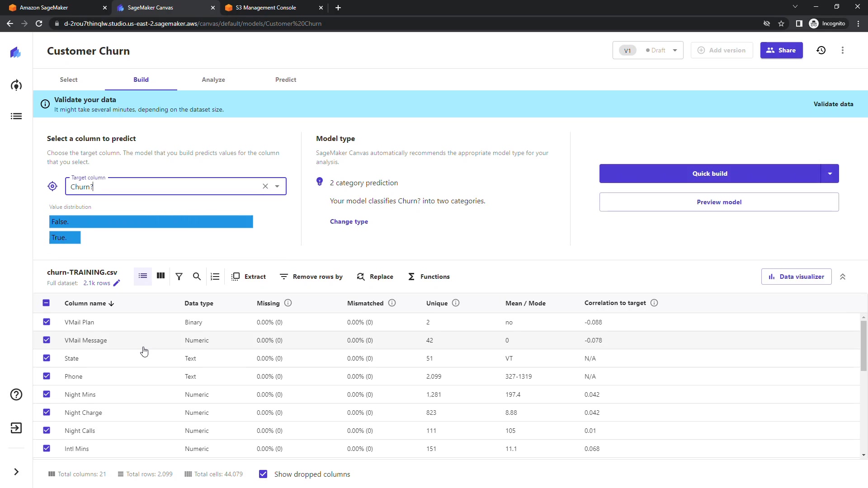Toggle Show dropped columns checkbox
The height and width of the screenshot is (488, 868).
(x=263, y=474)
